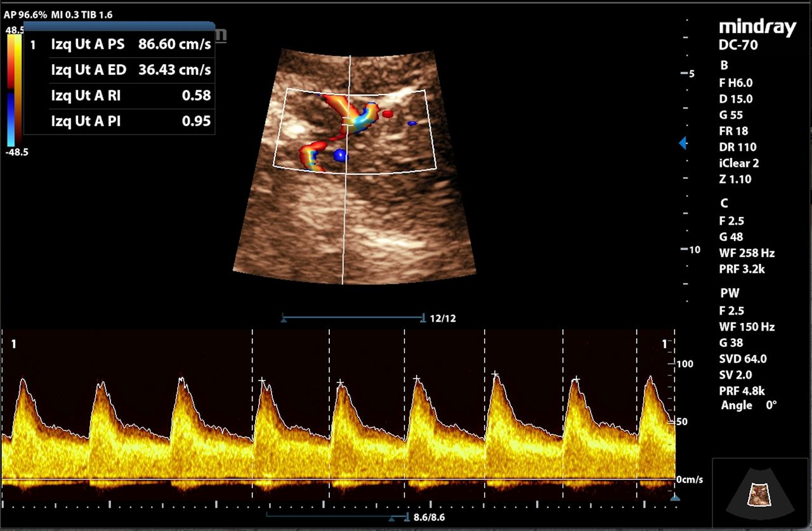The height and width of the screenshot is (531, 812).
Task: Click the mindray logo
Action: [757, 28]
